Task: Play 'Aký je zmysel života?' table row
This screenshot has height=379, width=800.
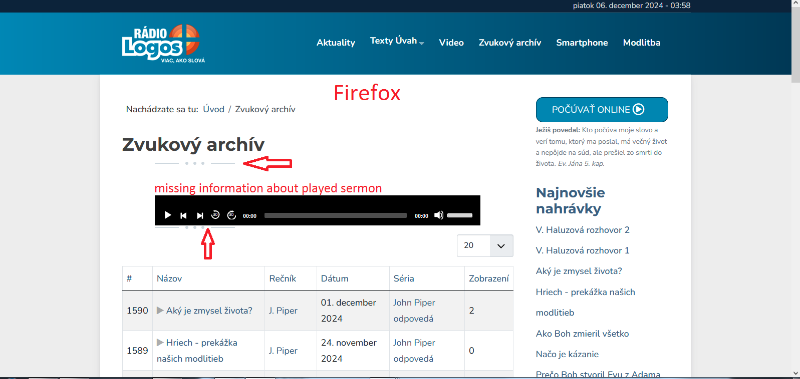Action: point(205,310)
